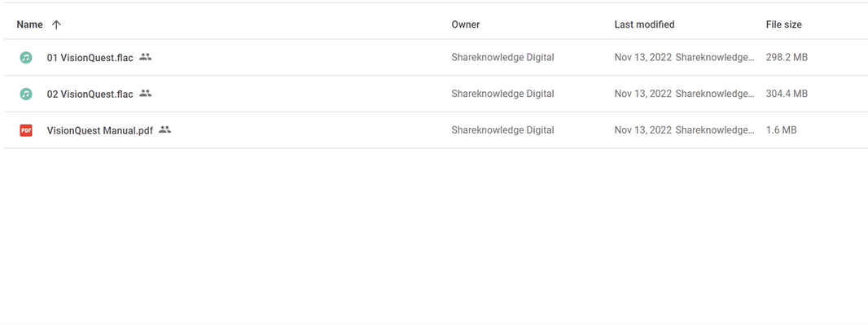This screenshot has width=868, height=325.
Task: Click Shareknowledge Digital owner of the PDF manual
Action: [x=502, y=130]
